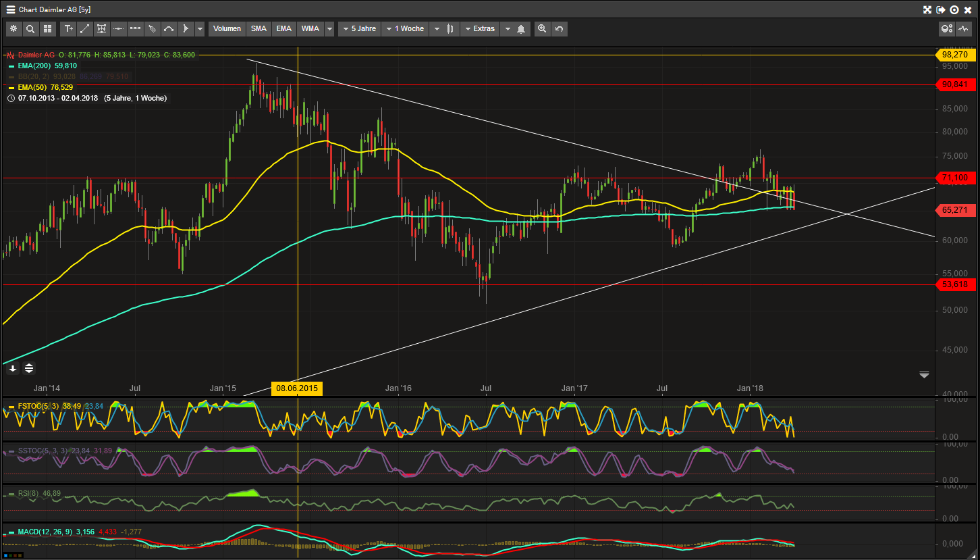Open the 5 Jahre timeframe dropdown
This screenshot has height=560, width=980.
click(358, 28)
